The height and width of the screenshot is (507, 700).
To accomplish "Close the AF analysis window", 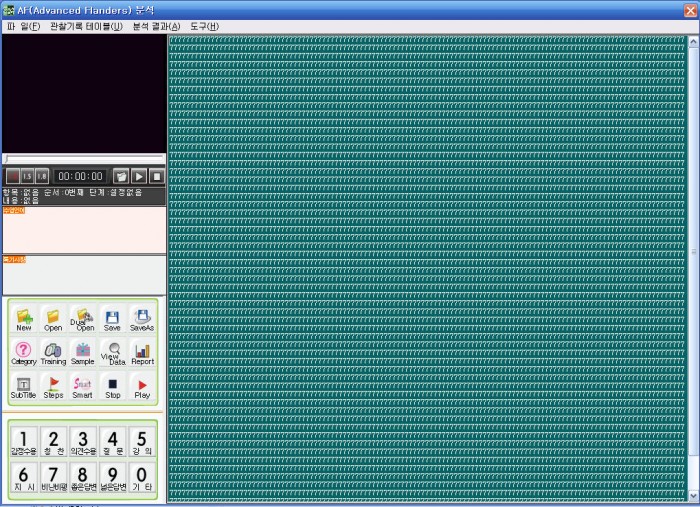I will click(691, 10).
